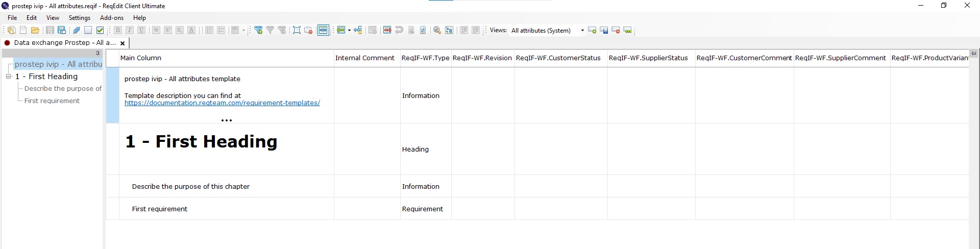Screen dimensions: 980x249
Task: Click the red arrow move-row icon
Action: (x=387, y=30)
